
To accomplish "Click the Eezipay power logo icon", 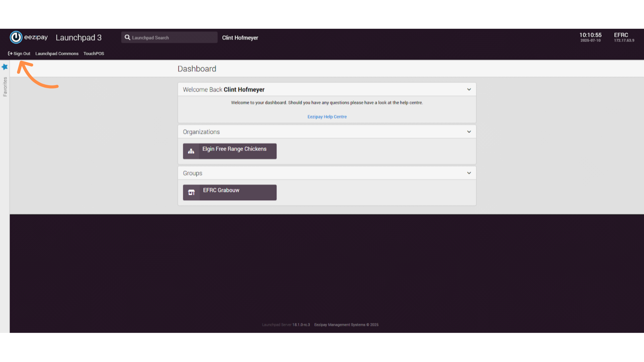I will (x=16, y=37).
